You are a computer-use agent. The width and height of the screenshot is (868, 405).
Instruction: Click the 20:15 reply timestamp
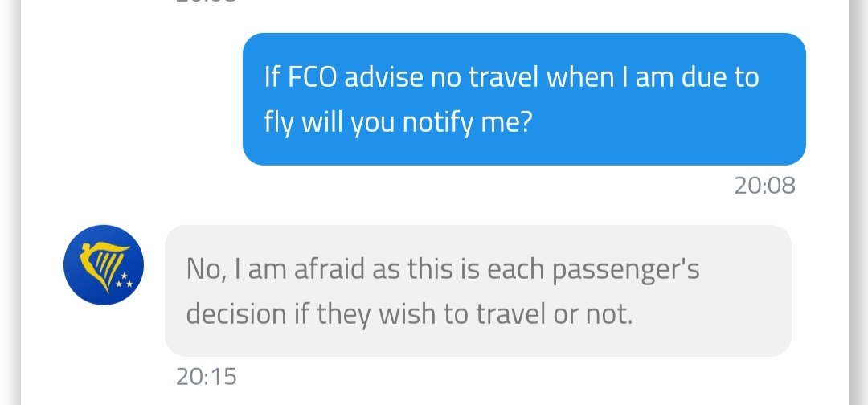coord(207,376)
